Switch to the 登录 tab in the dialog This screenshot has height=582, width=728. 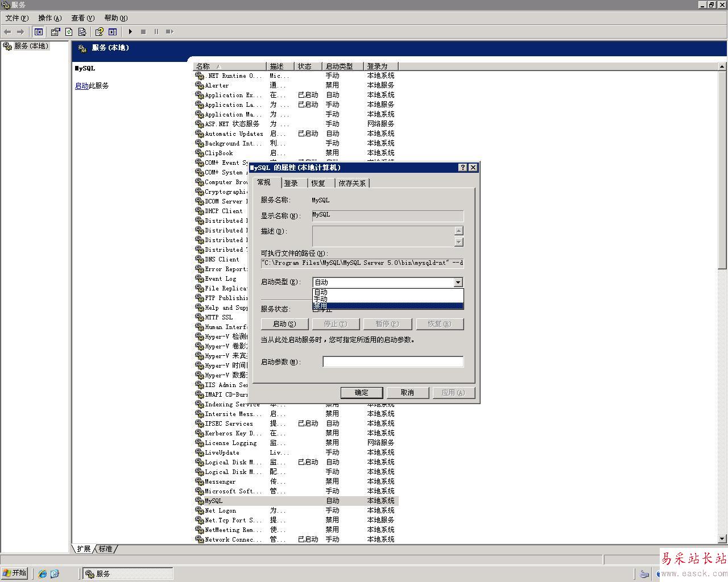click(291, 183)
